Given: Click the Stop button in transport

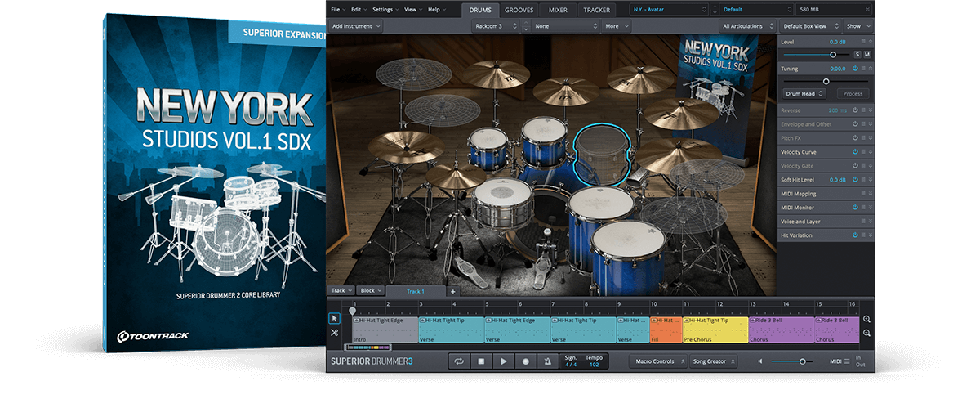Looking at the screenshot, I should pyautogui.click(x=482, y=361).
